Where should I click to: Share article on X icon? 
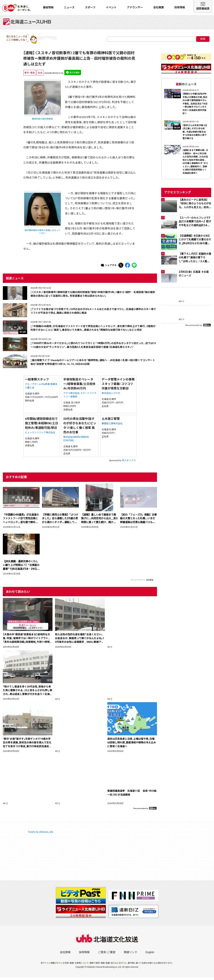click(121, 265)
